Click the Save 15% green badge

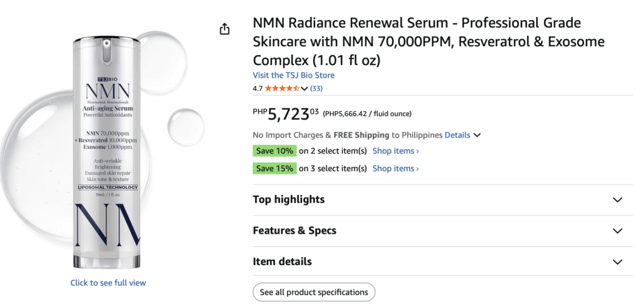point(274,168)
